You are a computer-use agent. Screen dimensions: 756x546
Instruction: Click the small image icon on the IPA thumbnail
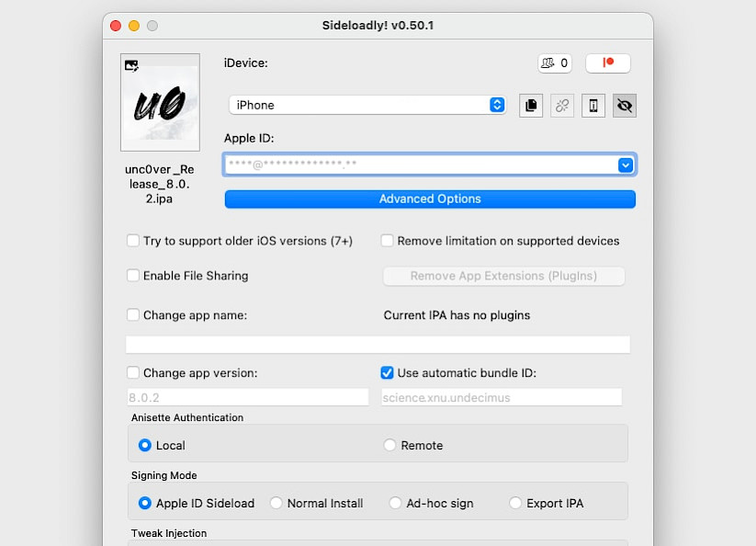click(131, 65)
